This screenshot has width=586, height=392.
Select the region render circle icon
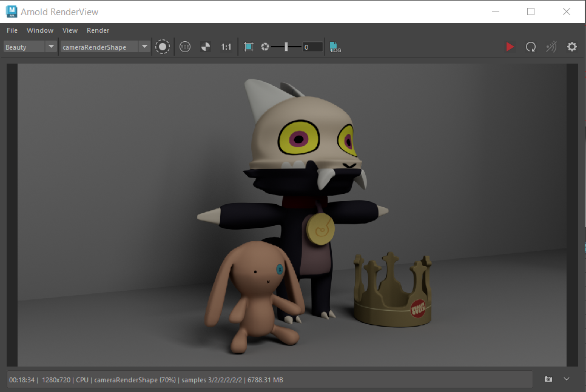coord(163,47)
